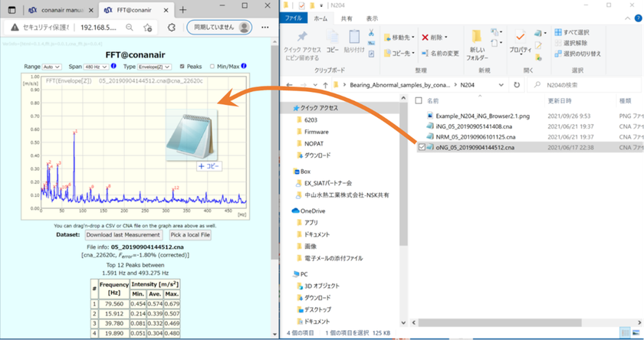Click the Span info icon
This screenshot has height=340, width=644.
[x=114, y=67]
